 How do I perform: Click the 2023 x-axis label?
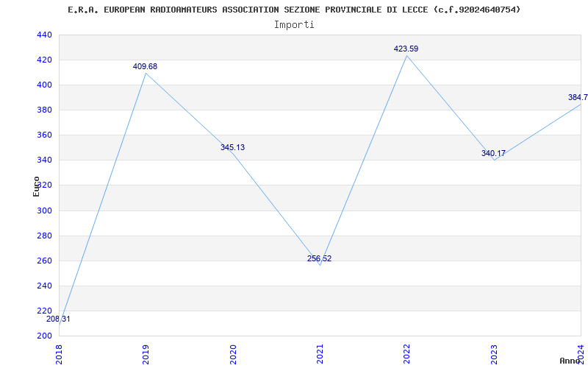click(x=494, y=354)
